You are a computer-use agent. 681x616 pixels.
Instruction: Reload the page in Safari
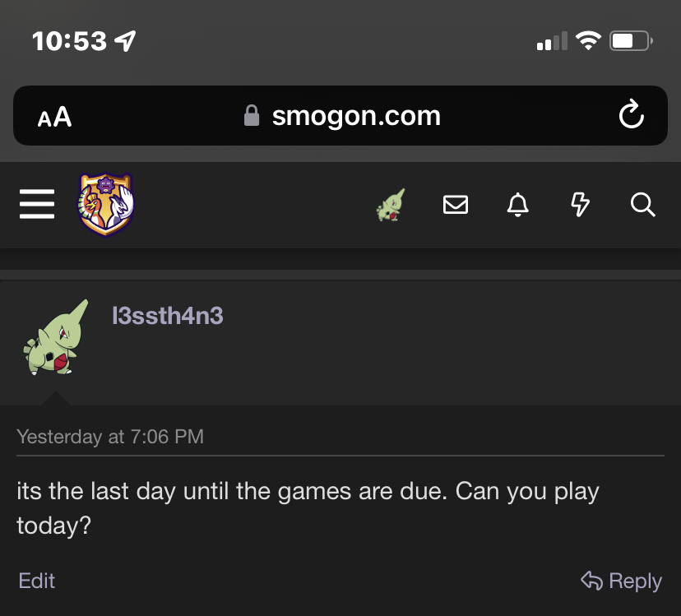pyautogui.click(x=631, y=116)
